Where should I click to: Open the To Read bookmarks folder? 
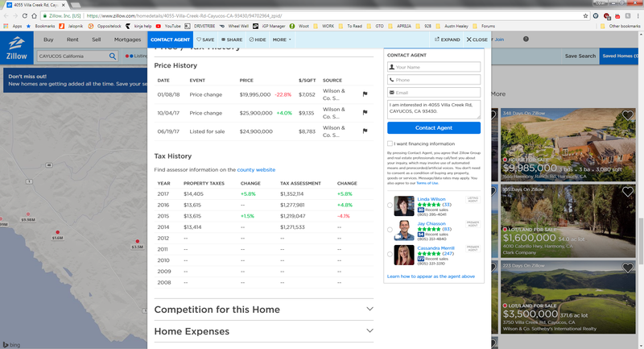[350, 26]
